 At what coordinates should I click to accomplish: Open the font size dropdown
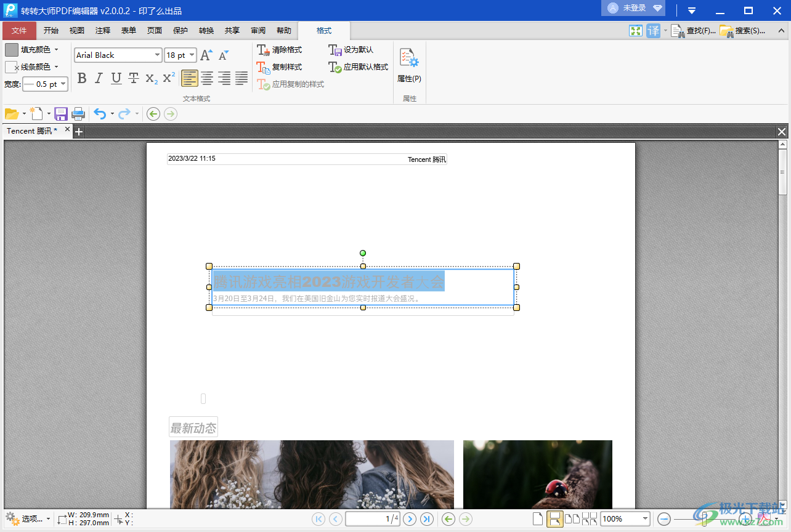(192, 55)
